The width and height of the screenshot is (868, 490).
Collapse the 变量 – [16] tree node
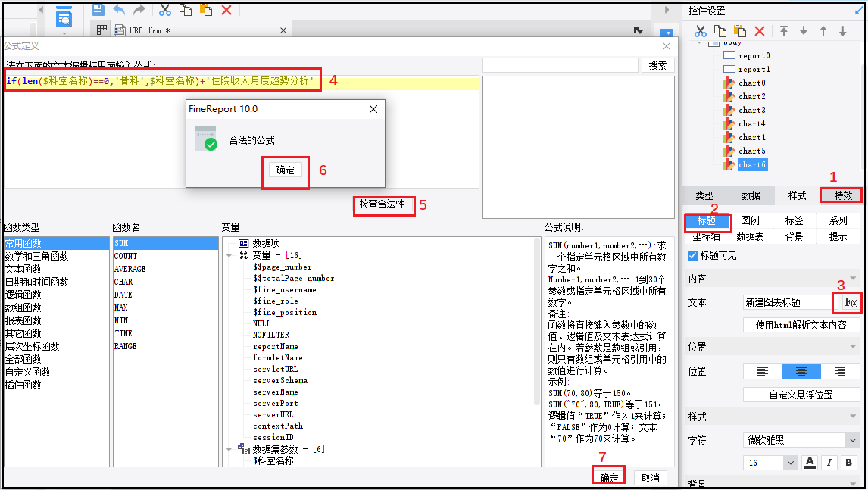coord(229,255)
